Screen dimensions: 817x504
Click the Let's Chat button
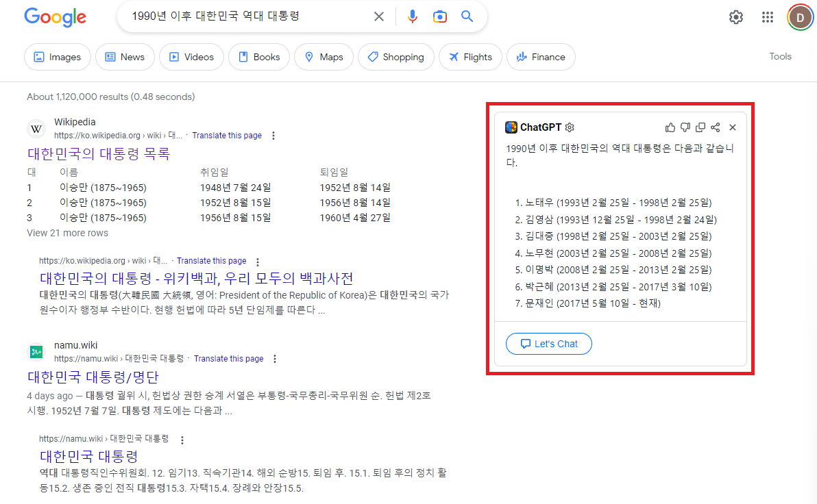coord(548,344)
